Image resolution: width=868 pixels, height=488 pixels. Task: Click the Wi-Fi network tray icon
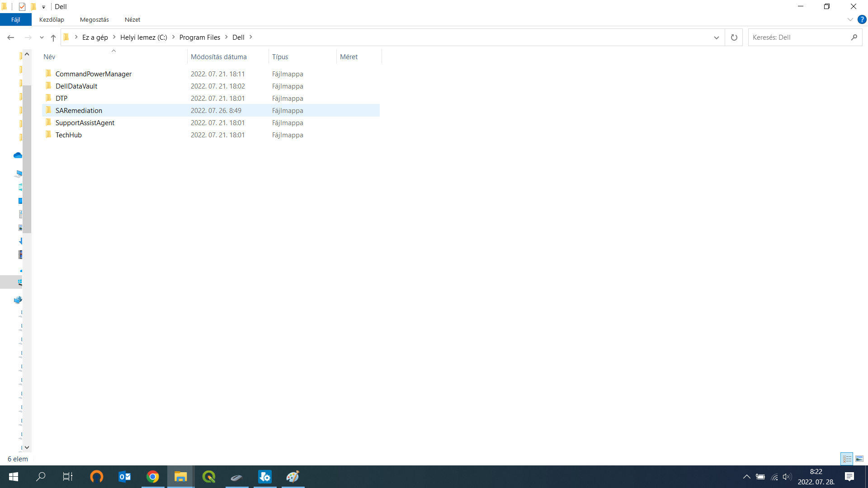[x=774, y=477]
